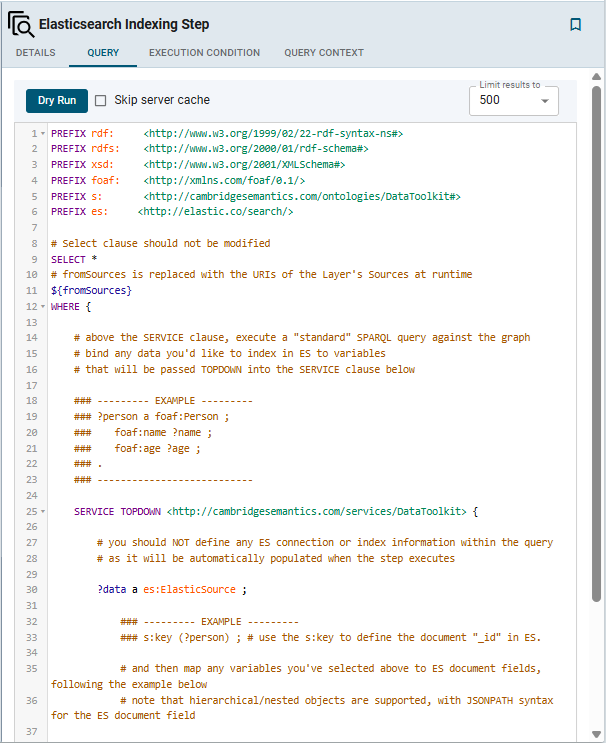Collapse the WHERE block at line 12
Image resolution: width=606 pixels, height=743 pixels.
pos(43,307)
